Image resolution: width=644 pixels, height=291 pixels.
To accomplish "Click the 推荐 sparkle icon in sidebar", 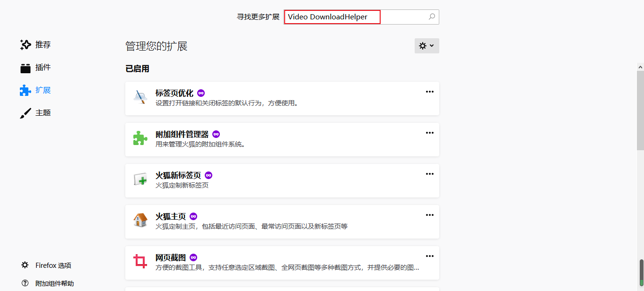I will point(25,45).
